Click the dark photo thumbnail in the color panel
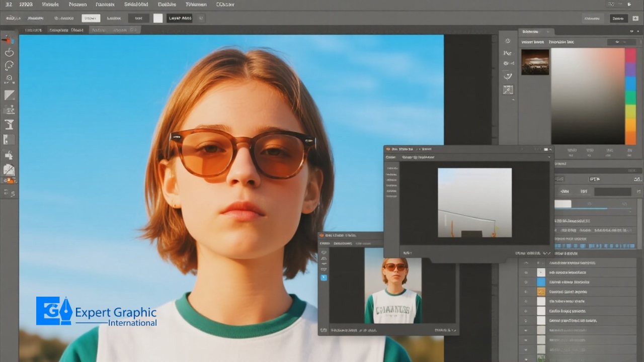 (535, 62)
